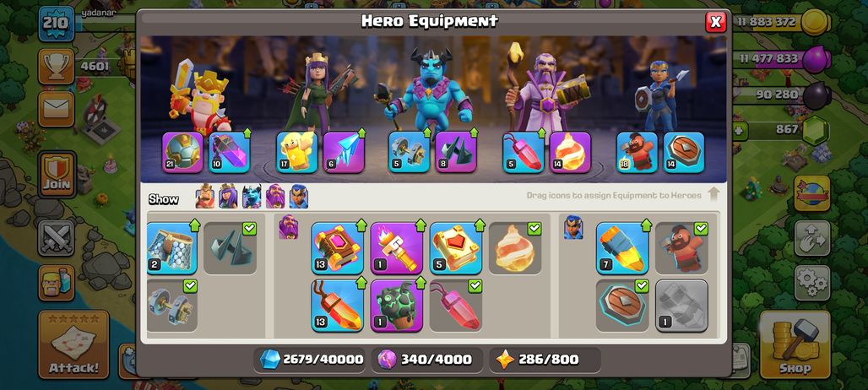The image size is (868, 390).
Task: Show Minion Prince equipment filter
Action: click(x=252, y=197)
